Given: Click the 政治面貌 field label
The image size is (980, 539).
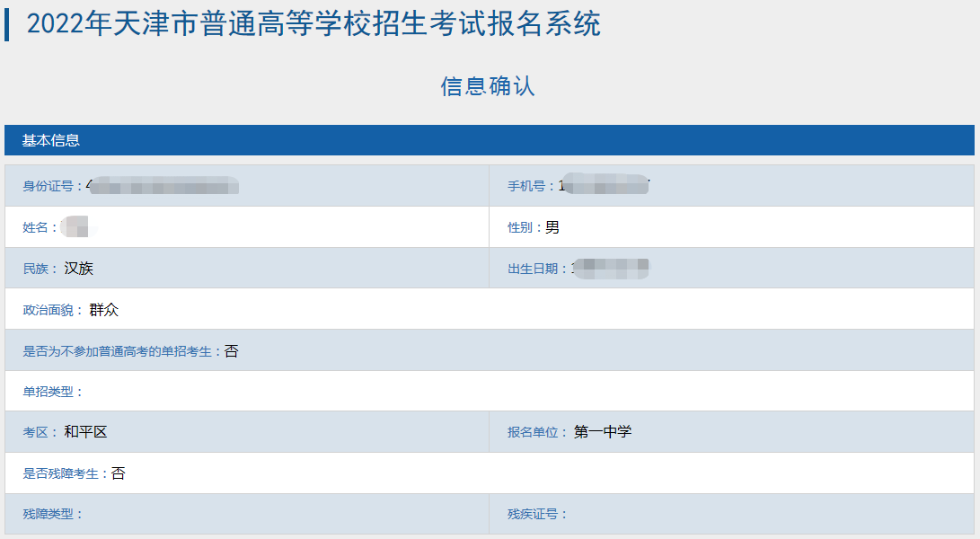Looking at the screenshot, I should tap(50, 310).
